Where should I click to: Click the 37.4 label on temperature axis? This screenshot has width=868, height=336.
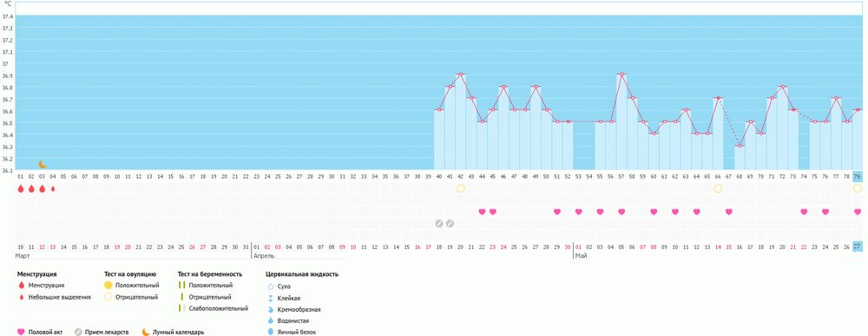(8, 16)
